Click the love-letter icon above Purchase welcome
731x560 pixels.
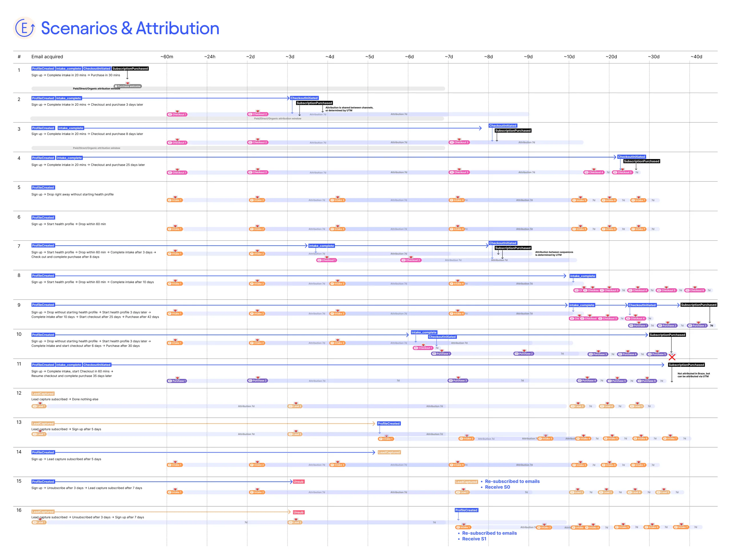pos(128,83)
